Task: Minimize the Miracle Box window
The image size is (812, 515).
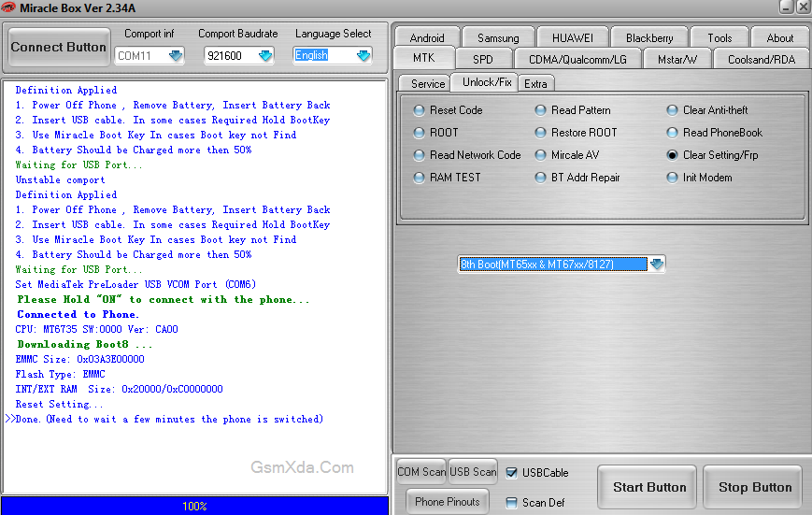Action: click(786, 7)
